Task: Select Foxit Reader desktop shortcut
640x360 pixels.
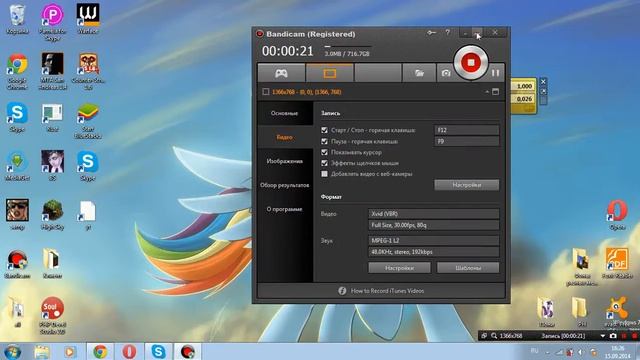Action: pos(617,264)
